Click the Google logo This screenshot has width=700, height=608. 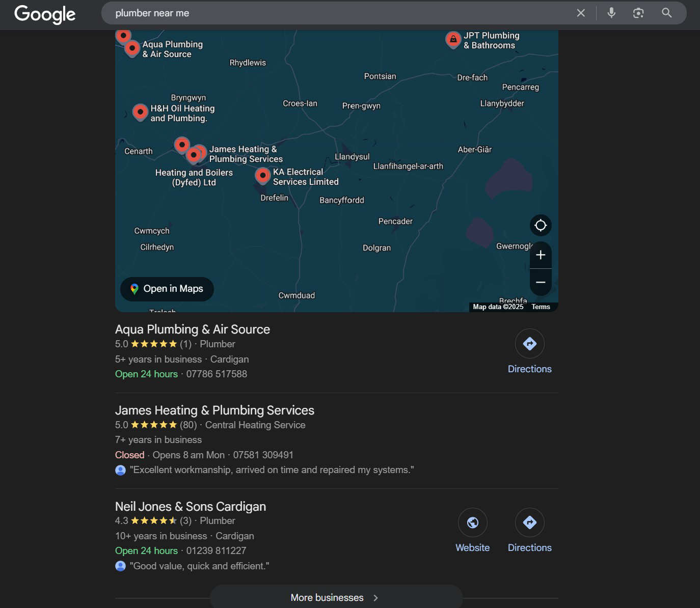45,14
